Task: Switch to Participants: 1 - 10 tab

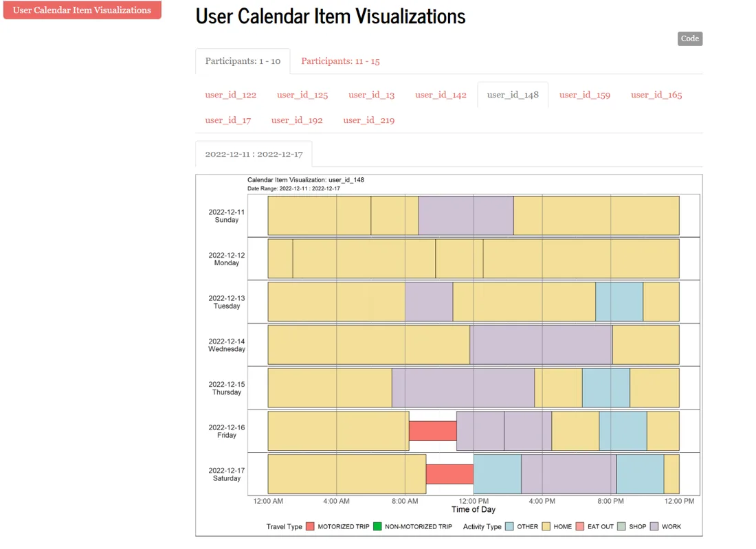Action: pos(243,61)
